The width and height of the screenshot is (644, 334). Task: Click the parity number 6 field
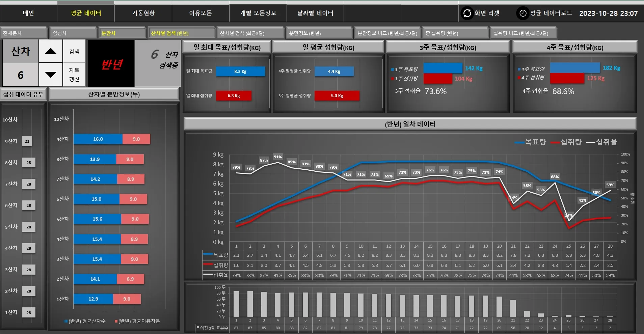[x=21, y=75]
